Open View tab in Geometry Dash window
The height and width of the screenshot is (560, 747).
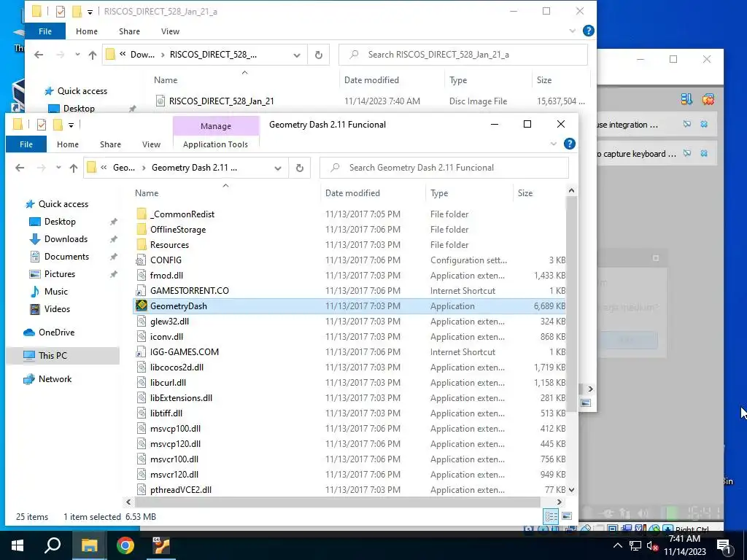[151, 144]
